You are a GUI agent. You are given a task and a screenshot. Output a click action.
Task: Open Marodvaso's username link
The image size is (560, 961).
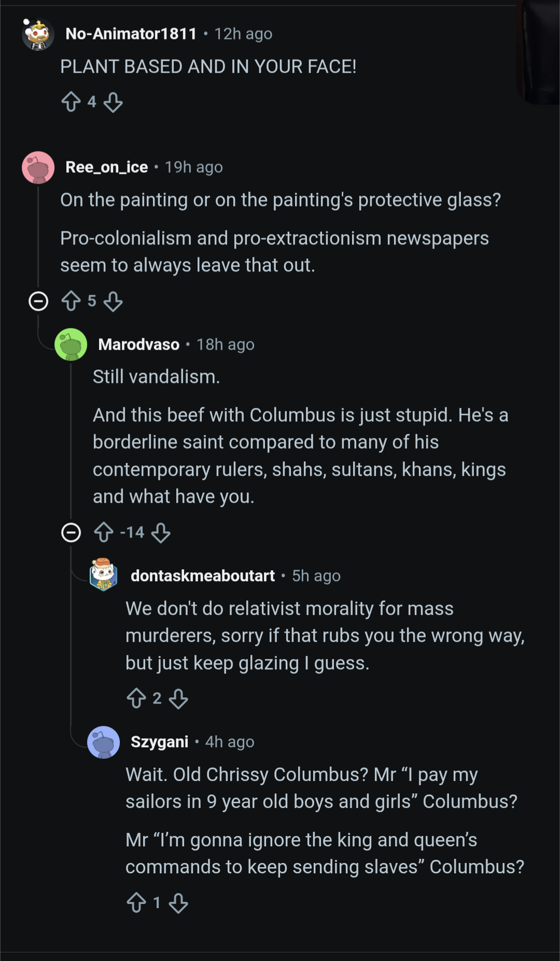139,345
